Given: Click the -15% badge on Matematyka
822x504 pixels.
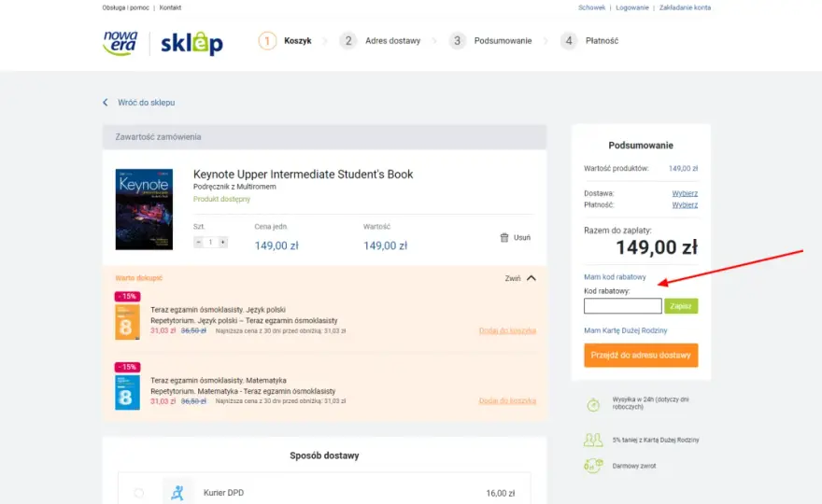Looking at the screenshot, I should click(x=127, y=367).
